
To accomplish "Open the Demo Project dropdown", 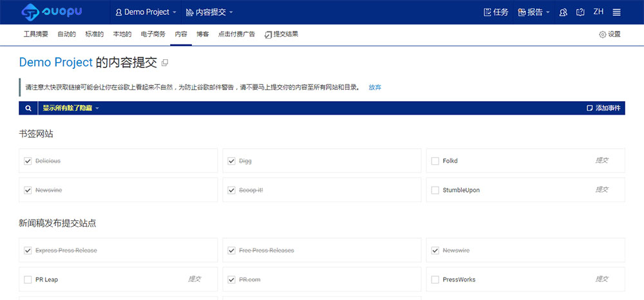I will point(146,12).
